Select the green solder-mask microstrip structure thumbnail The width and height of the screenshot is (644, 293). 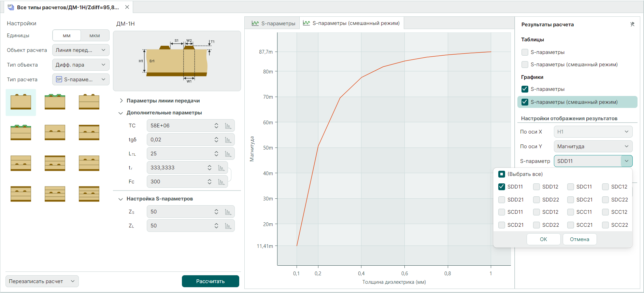(x=55, y=102)
